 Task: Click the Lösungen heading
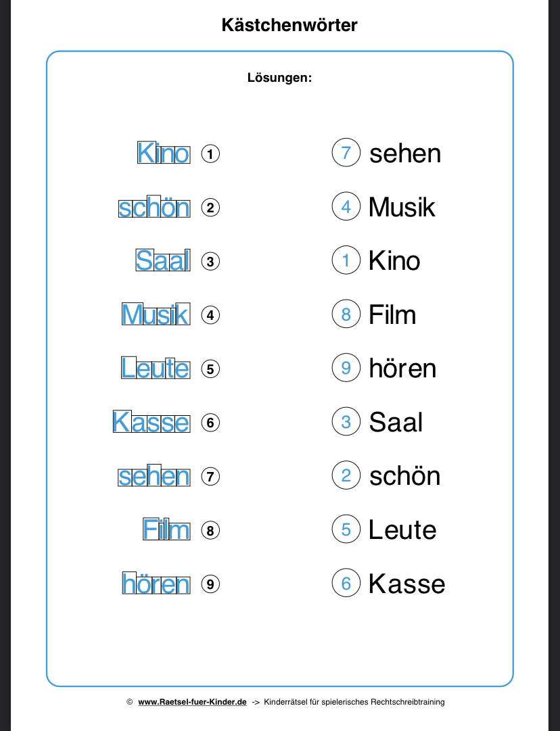click(279, 78)
